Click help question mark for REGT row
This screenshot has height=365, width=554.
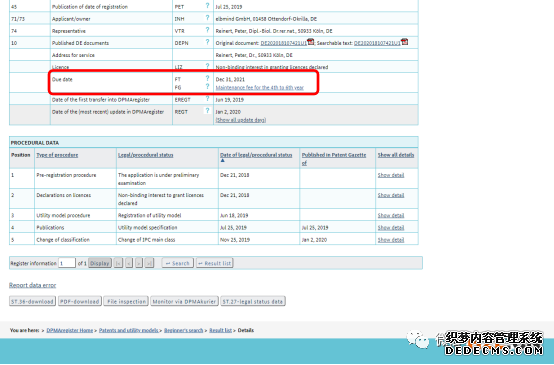[207, 111]
